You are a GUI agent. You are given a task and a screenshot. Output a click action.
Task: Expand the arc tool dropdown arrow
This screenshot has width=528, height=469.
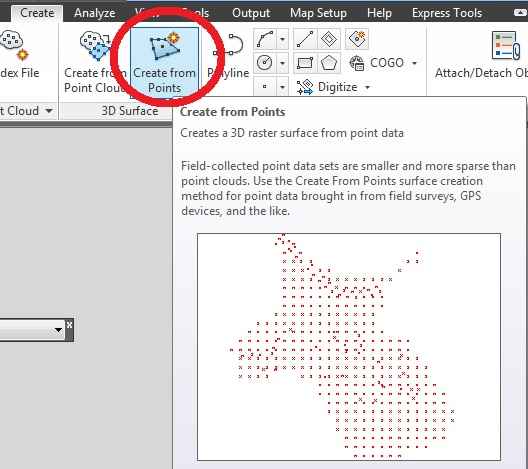pos(283,39)
